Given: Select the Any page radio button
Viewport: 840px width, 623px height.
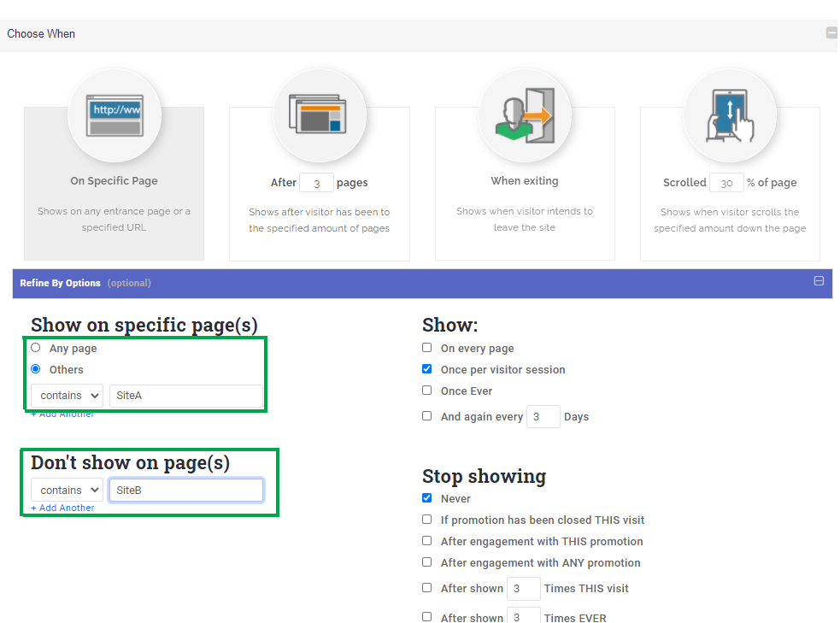Looking at the screenshot, I should [x=35, y=347].
